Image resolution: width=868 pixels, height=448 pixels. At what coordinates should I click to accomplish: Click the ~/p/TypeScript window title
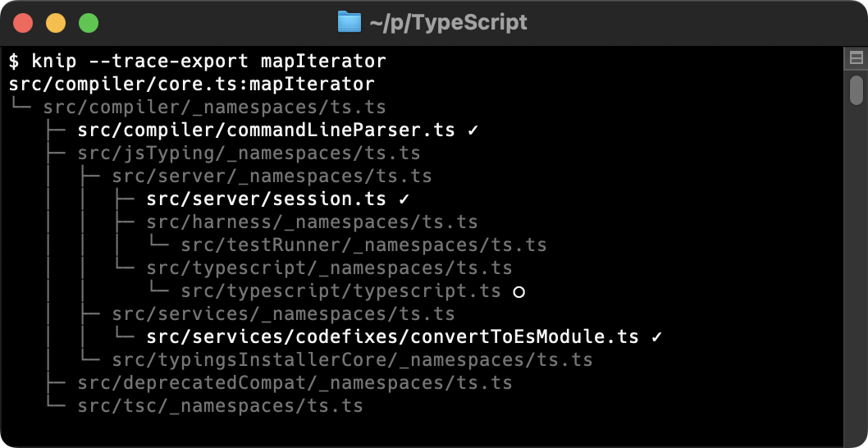448,23
